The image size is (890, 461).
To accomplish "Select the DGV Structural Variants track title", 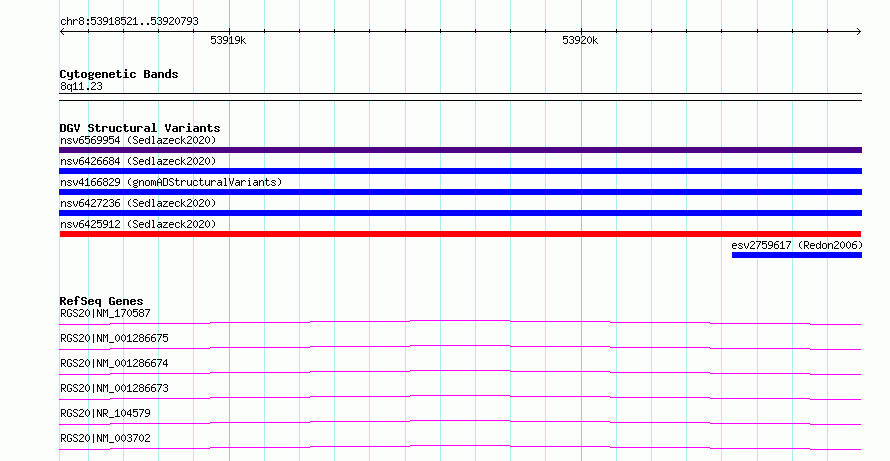I will pos(140,128).
